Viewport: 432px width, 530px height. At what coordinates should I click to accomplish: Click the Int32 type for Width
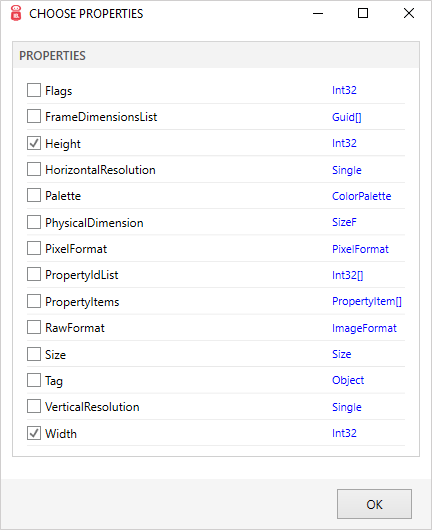(344, 433)
